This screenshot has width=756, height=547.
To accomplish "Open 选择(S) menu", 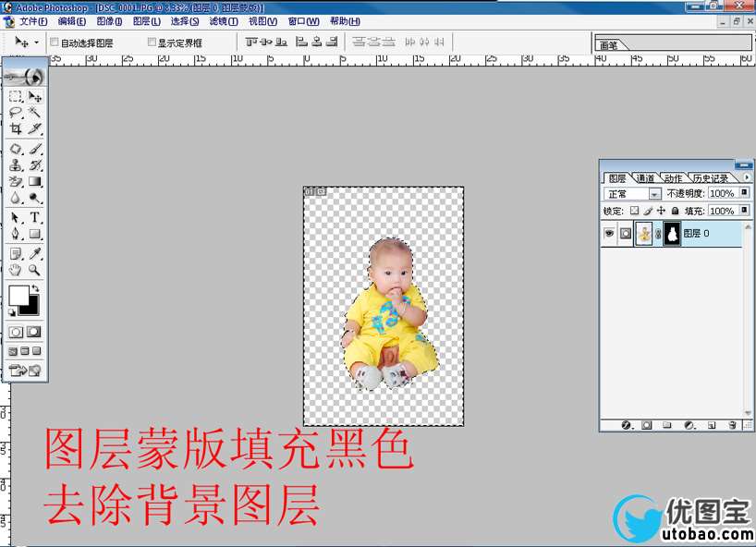I will (185, 21).
